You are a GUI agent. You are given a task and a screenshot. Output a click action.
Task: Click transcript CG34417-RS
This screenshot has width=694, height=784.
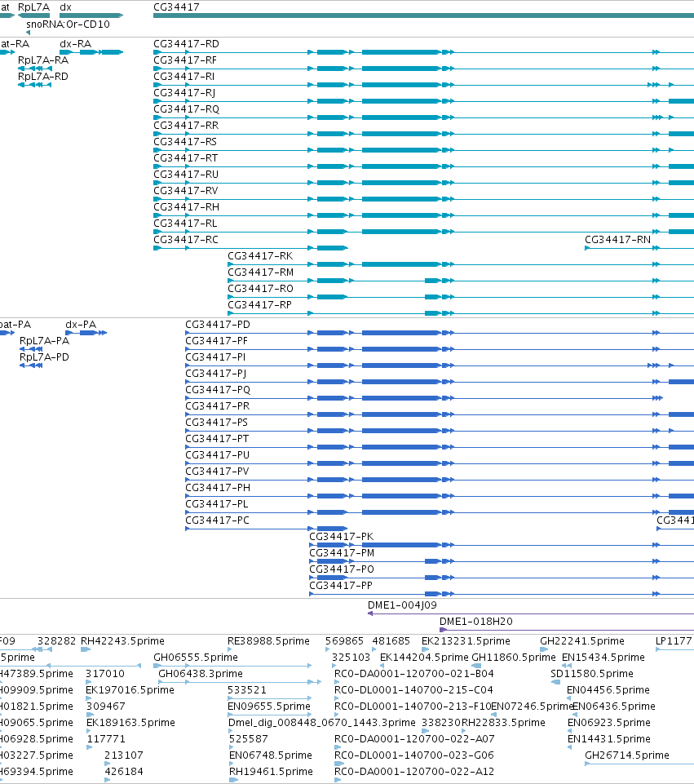185,142
